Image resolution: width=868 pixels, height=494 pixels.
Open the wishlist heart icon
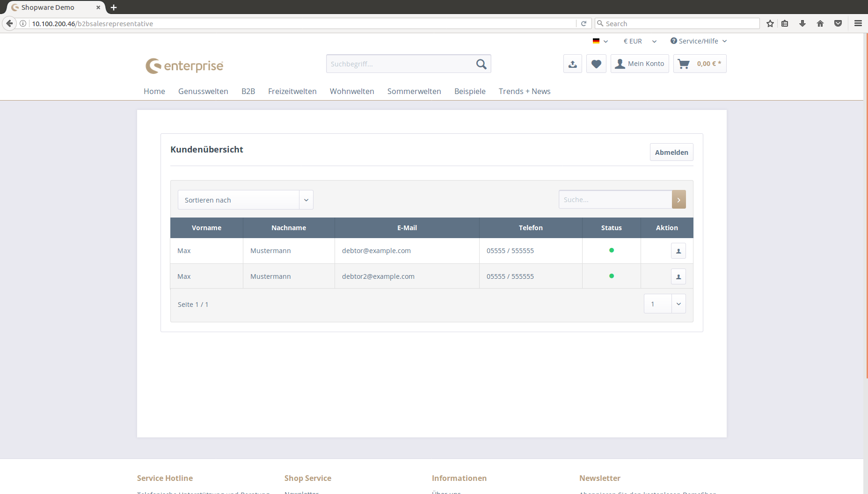[596, 64]
